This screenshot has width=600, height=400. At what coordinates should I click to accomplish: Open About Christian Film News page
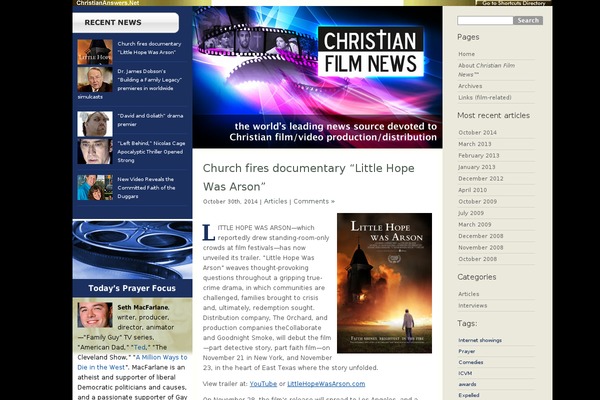click(x=486, y=70)
